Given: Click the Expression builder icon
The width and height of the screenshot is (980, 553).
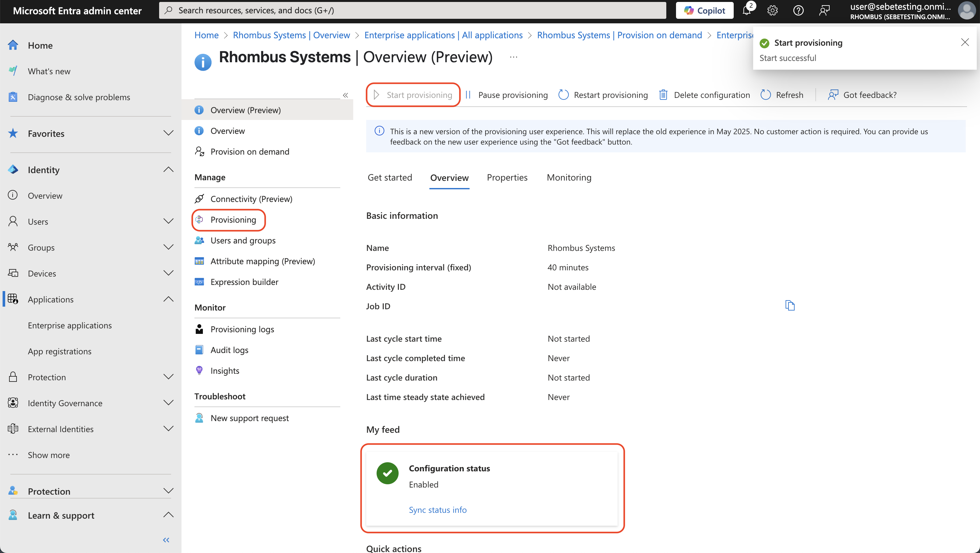Looking at the screenshot, I should click(x=199, y=282).
